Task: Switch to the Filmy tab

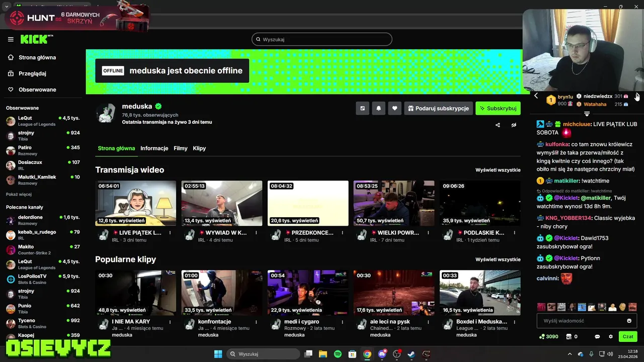Action: (180, 148)
